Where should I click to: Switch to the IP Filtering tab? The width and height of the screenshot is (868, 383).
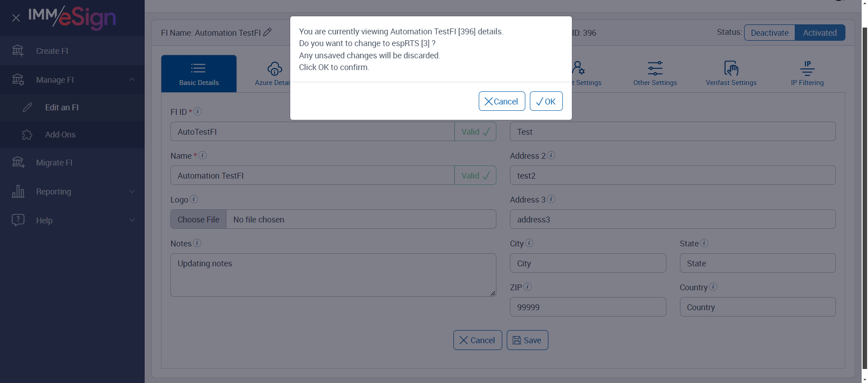pyautogui.click(x=807, y=74)
